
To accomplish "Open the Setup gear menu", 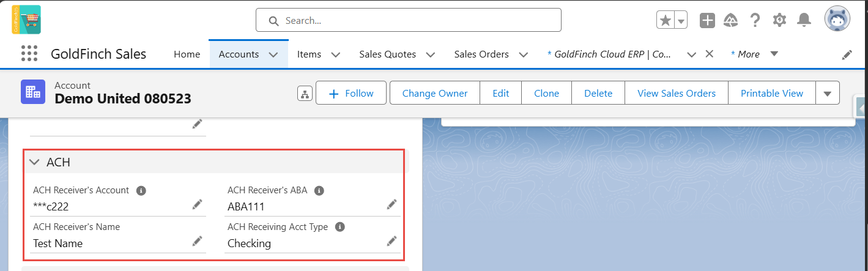I will click(779, 20).
